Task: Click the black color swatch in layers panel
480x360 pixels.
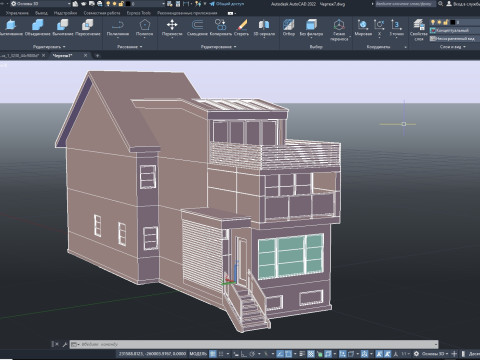Action: [452, 22]
